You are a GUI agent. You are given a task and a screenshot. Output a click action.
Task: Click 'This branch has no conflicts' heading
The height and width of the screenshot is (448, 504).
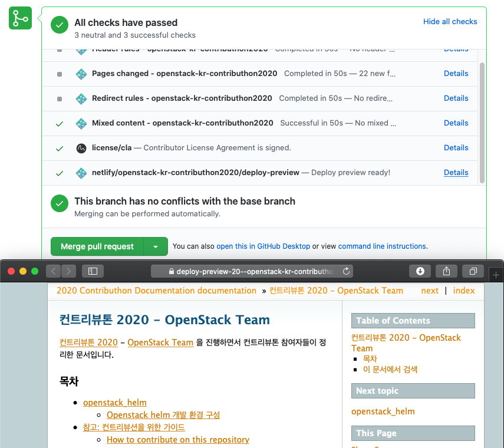[185, 201]
